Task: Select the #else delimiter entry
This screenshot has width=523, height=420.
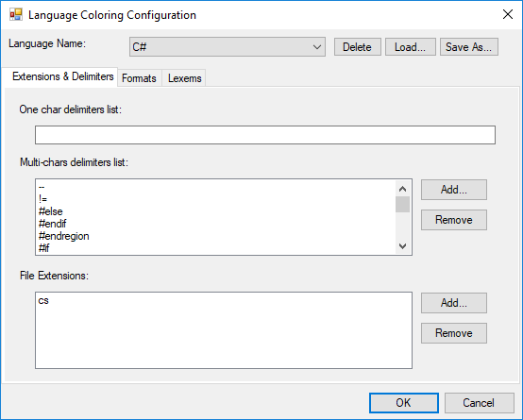Action: 215,211
